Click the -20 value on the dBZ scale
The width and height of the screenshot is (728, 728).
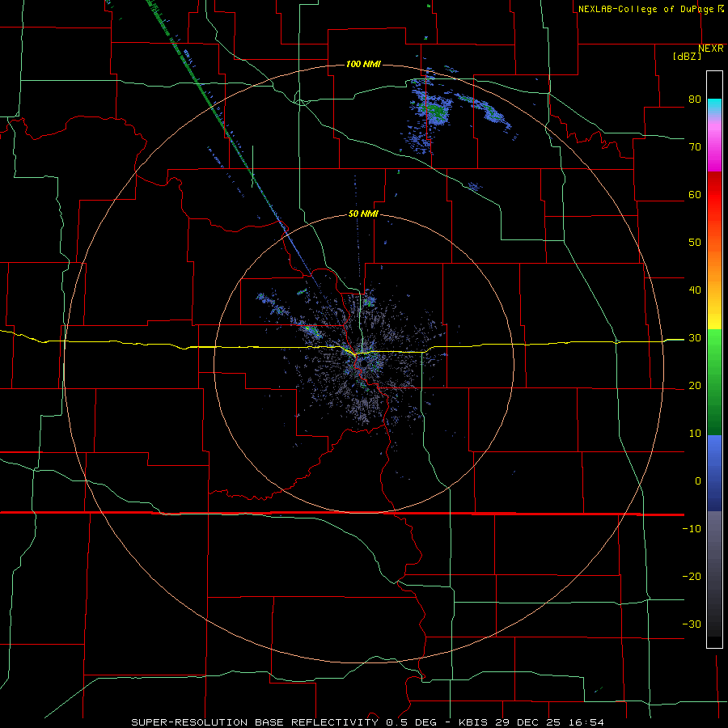click(692, 577)
